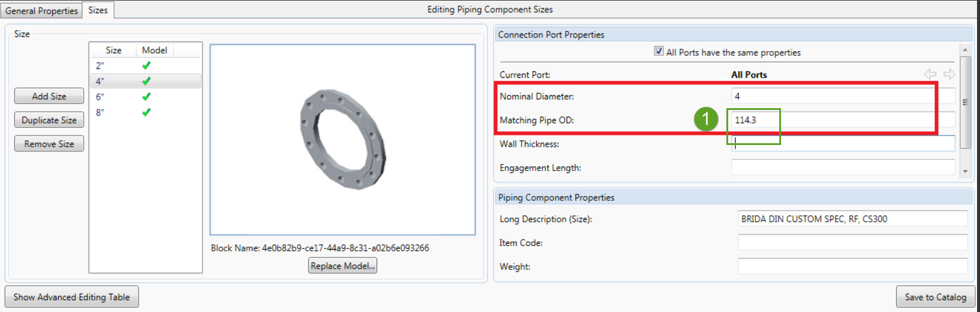Image resolution: width=980 pixels, height=312 pixels.
Task: Click the flange model preview thumbnail
Action: point(343,140)
